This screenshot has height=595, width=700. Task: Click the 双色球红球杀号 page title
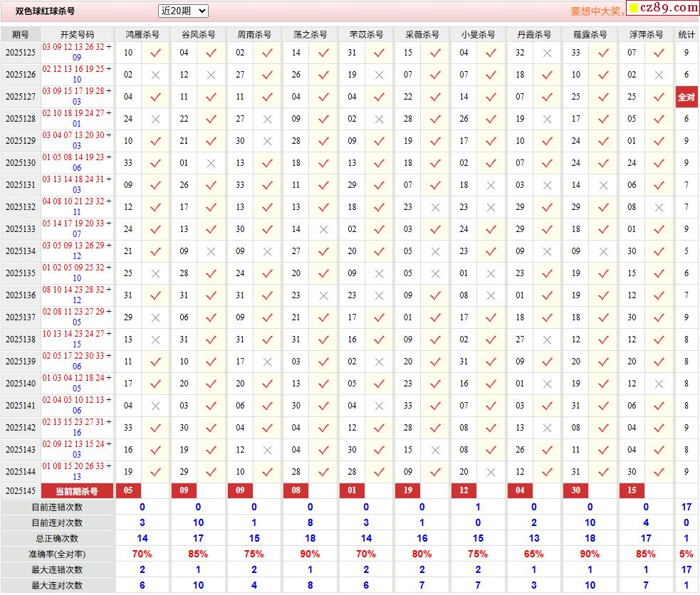pos(45,11)
